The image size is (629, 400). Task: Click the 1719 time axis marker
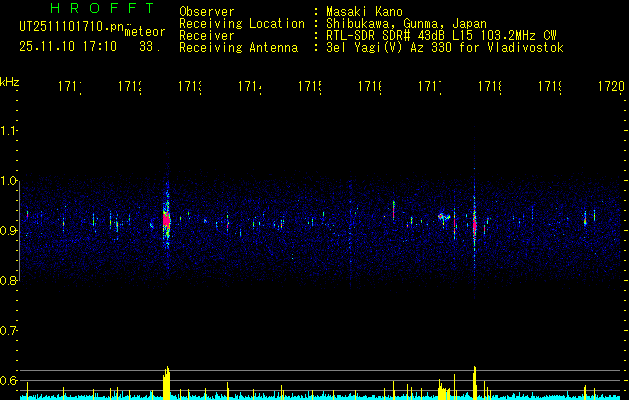550,87
